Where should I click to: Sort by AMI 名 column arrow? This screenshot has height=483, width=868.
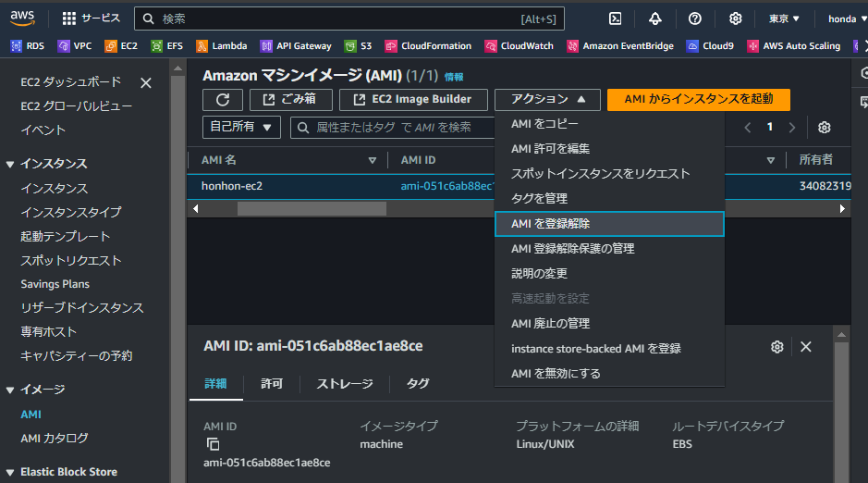click(x=372, y=161)
